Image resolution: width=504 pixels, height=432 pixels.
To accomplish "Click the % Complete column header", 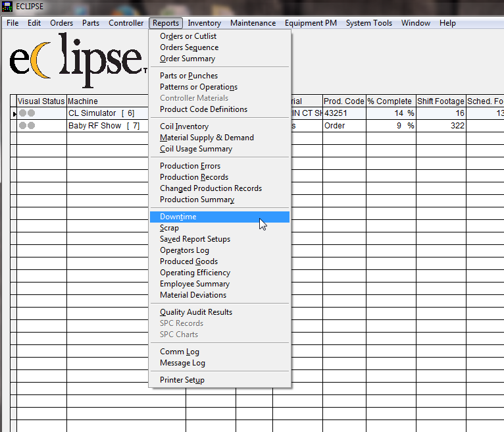I will point(391,101).
